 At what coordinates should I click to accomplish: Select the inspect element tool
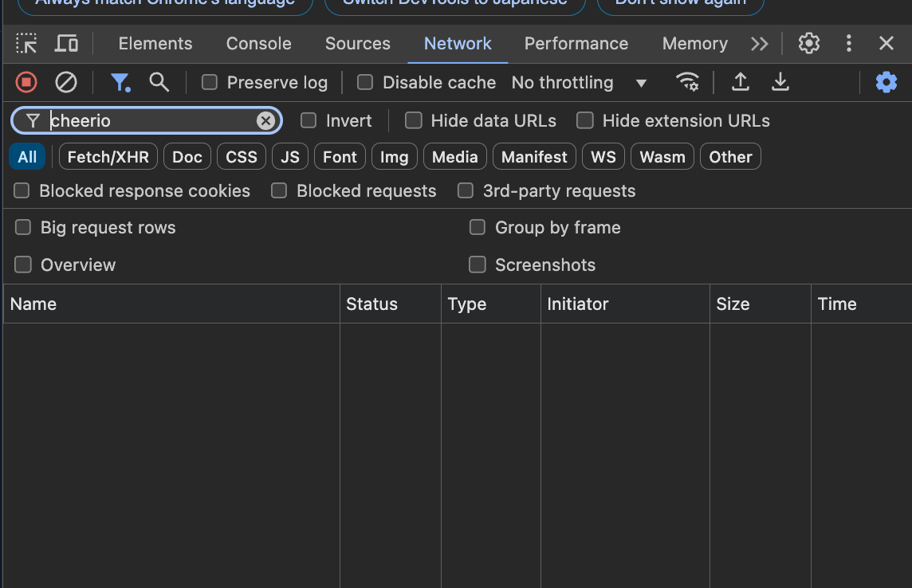coord(25,44)
